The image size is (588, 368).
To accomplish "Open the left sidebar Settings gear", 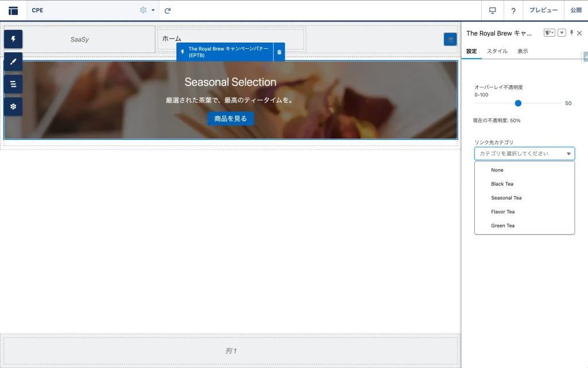I will (13, 106).
